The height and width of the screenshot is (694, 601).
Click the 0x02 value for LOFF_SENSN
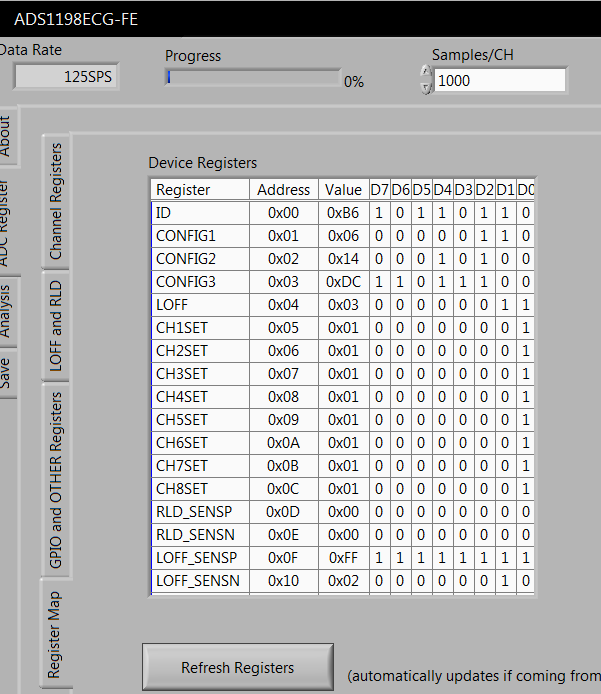point(343,581)
